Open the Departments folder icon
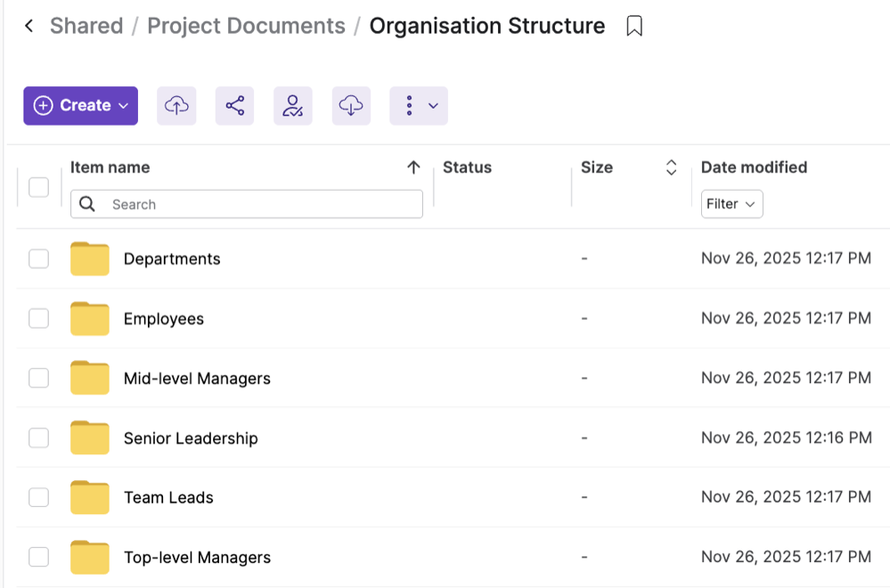 pyautogui.click(x=89, y=258)
